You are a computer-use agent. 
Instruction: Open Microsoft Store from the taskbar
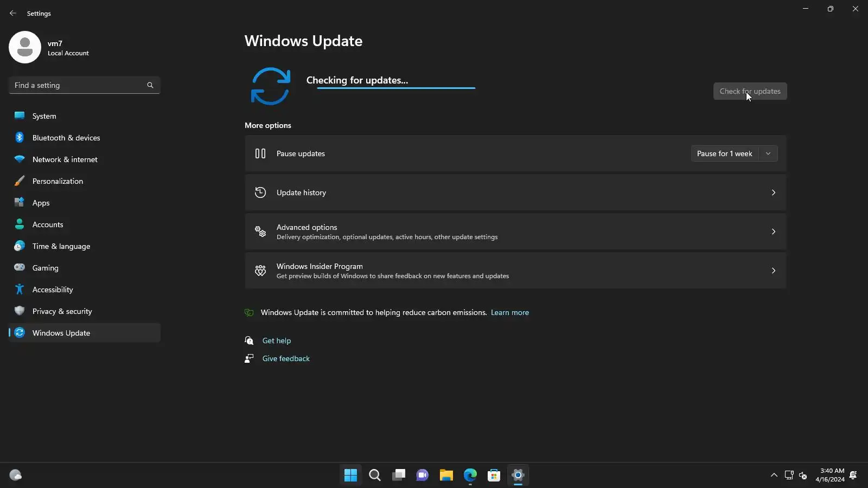494,475
